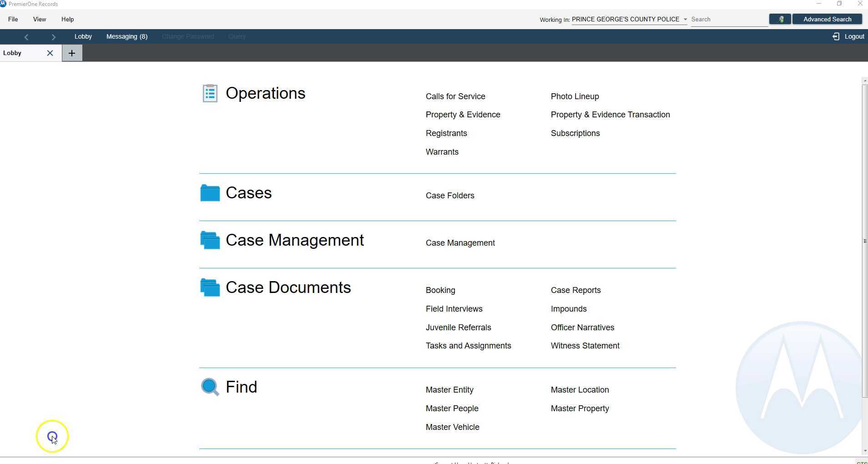Viewport: 868px width, 464px height.
Task: Open the Working In agency dropdown
Action: point(685,19)
